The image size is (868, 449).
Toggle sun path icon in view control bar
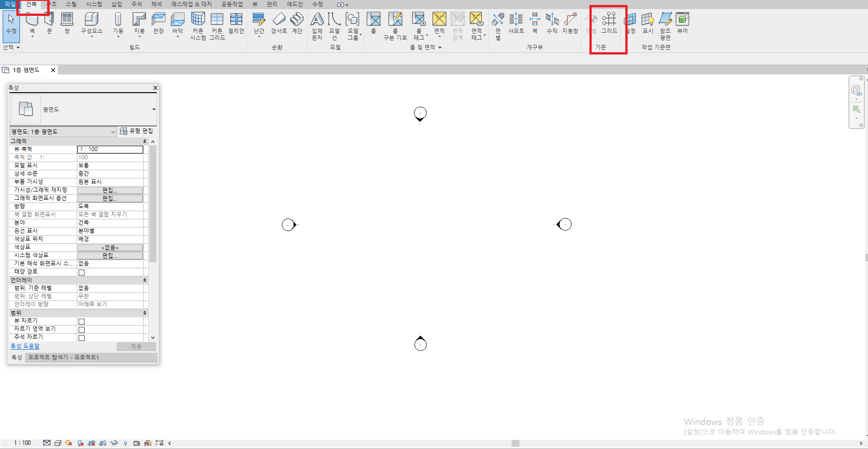pyautogui.click(x=69, y=443)
